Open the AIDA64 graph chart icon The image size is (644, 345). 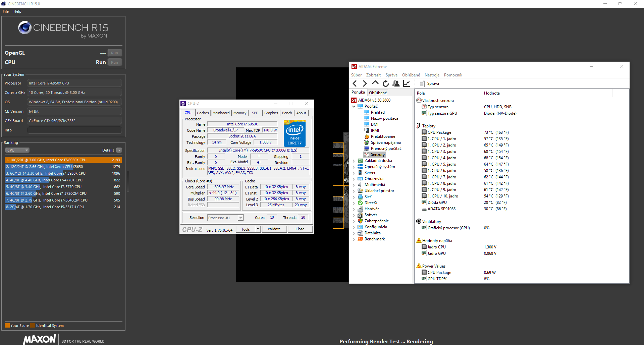(x=407, y=83)
